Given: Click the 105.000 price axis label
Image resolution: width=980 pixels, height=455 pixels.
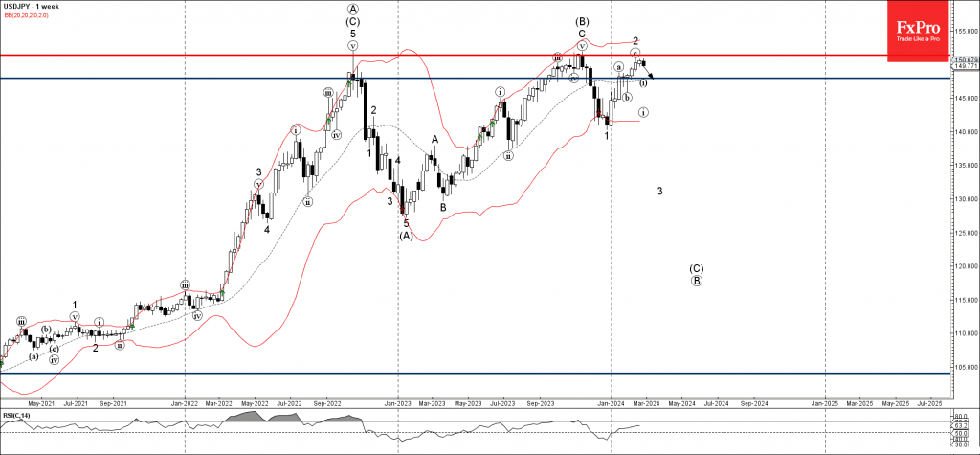Looking at the screenshot, I should 965,367.
